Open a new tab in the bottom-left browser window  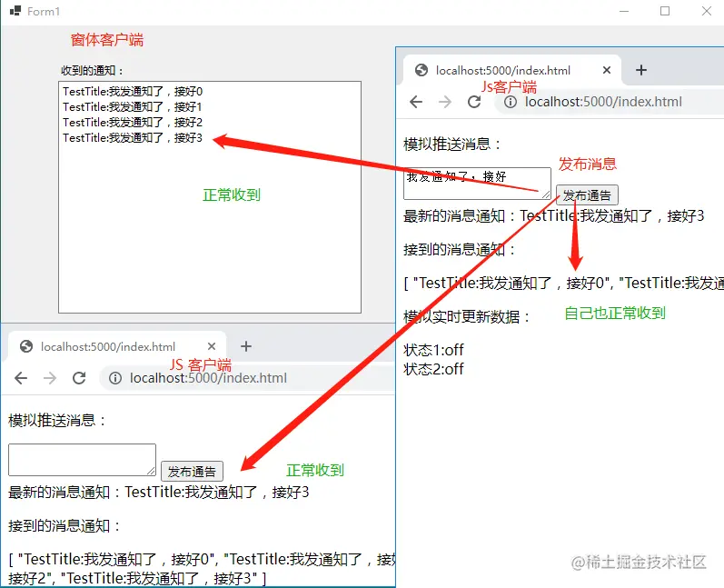(x=246, y=346)
